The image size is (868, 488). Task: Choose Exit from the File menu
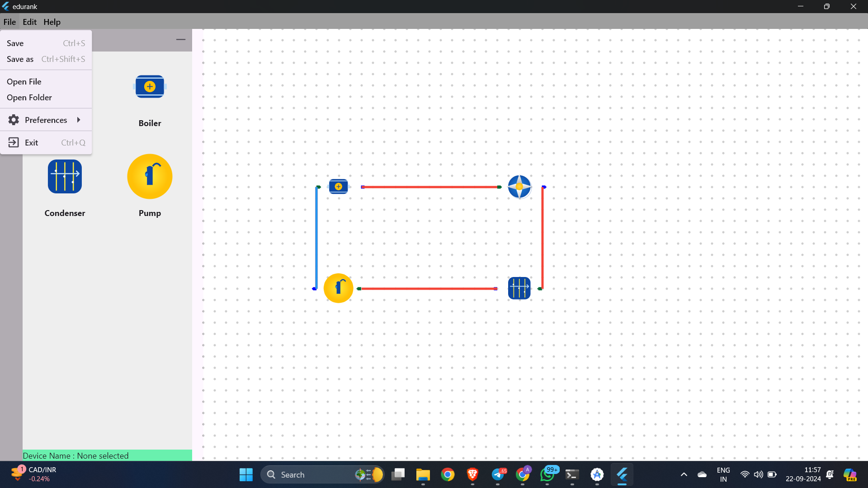point(46,142)
